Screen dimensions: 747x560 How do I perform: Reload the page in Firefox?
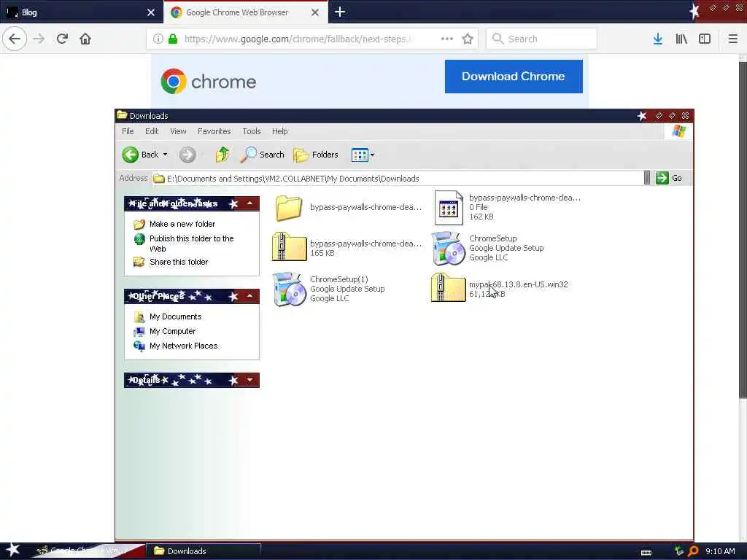click(62, 39)
